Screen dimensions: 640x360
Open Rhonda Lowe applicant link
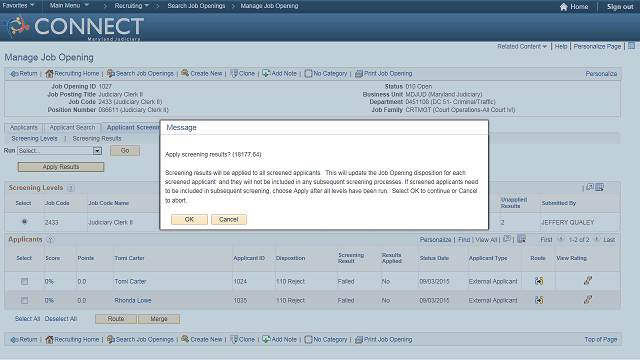(x=133, y=300)
